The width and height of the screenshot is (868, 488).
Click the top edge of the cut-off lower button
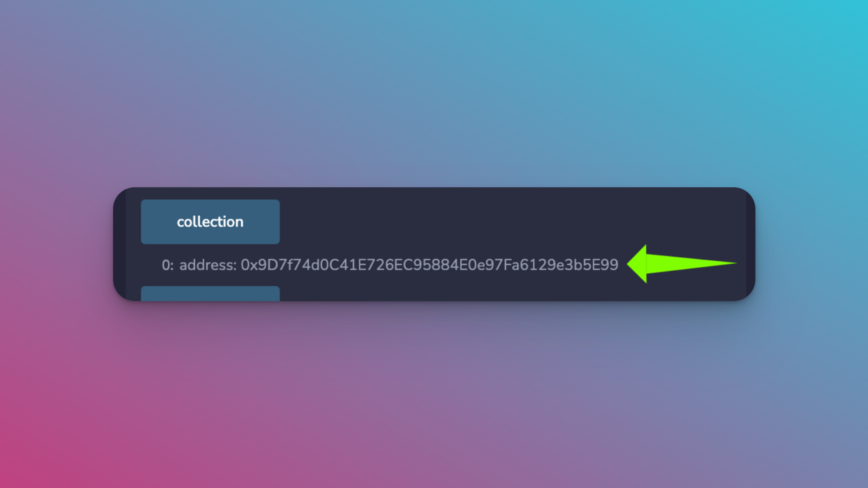(x=210, y=287)
